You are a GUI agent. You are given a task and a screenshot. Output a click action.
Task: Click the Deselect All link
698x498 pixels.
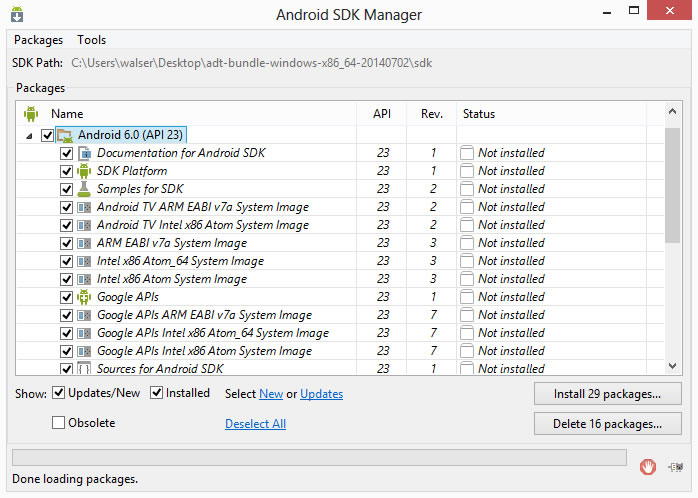pyautogui.click(x=256, y=424)
